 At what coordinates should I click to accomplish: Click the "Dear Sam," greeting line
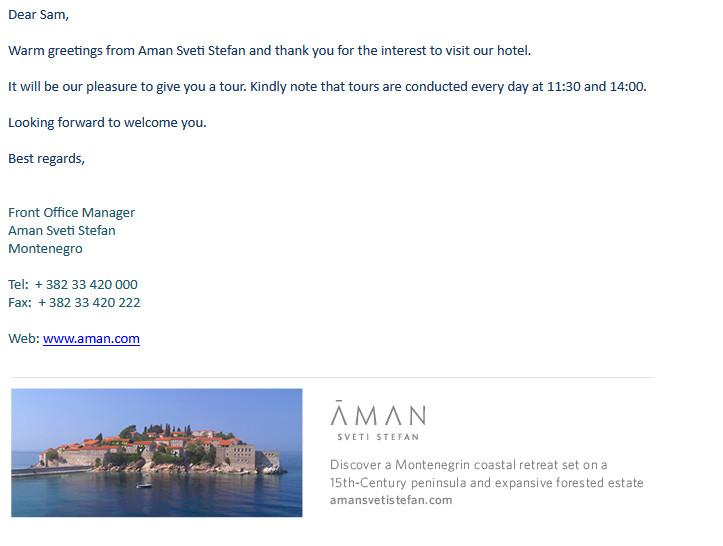pos(39,15)
